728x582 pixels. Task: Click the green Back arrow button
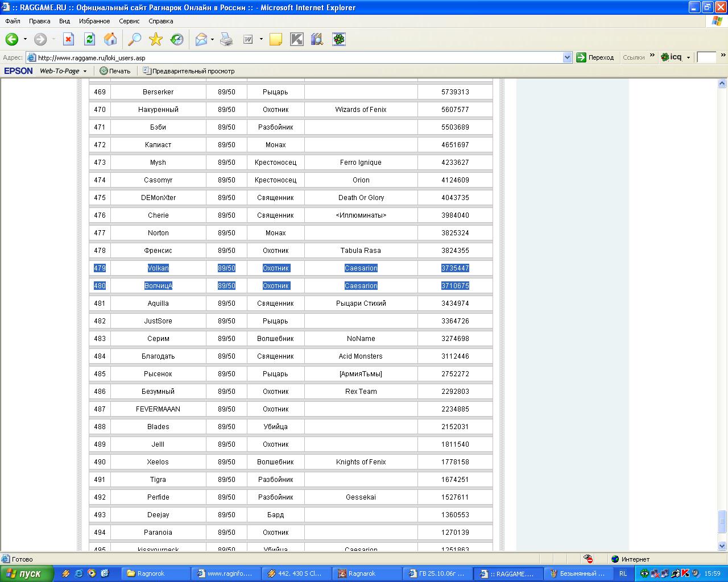pos(12,39)
